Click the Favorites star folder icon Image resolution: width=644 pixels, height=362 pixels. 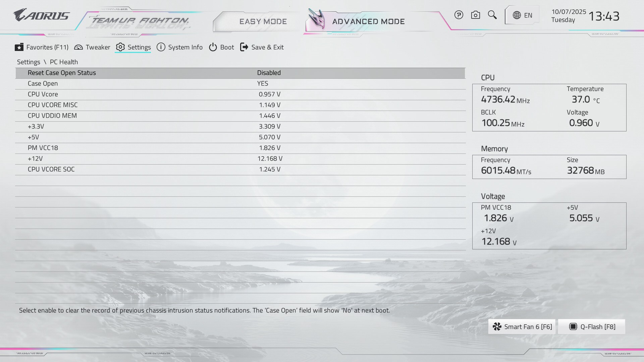pyautogui.click(x=19, y=47)
